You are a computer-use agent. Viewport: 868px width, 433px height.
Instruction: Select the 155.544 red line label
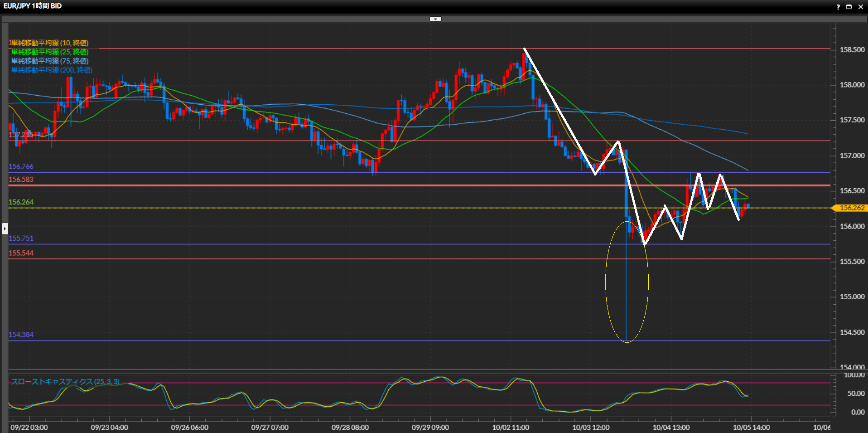coord(21,253)
